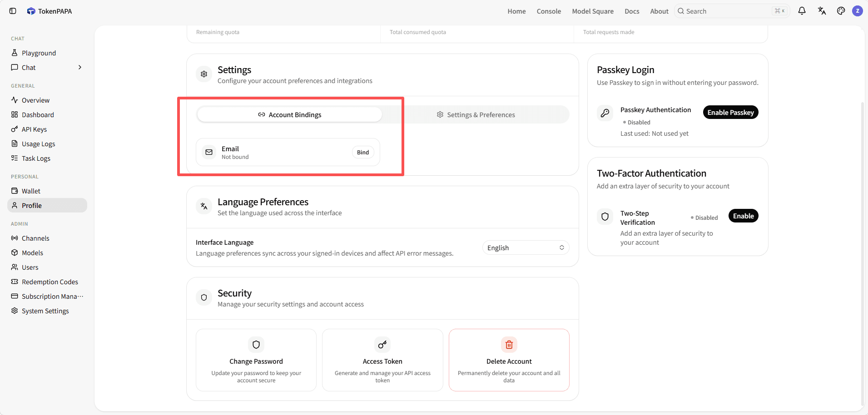Open Docs in top navigation
This screenshot has width=868, height=415.
[632, 11]
